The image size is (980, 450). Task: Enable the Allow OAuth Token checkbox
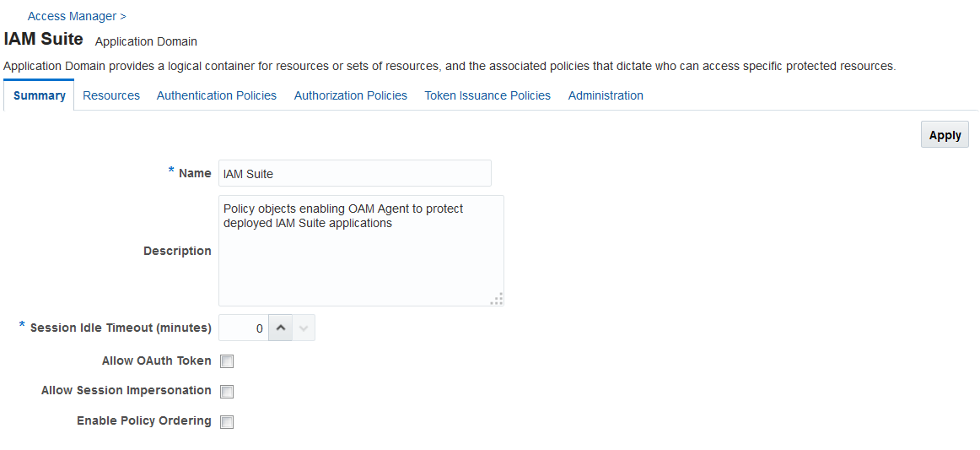pos(227,361)
